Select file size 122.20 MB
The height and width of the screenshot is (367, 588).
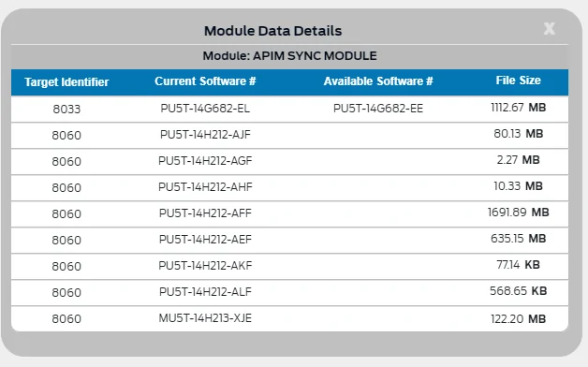(x=519, y=319)
